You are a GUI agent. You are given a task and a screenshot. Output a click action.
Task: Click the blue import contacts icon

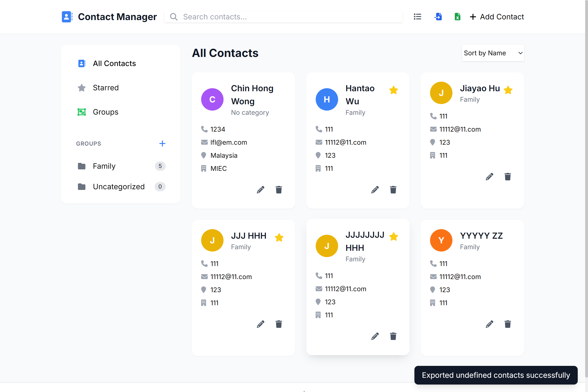[438, 17]
